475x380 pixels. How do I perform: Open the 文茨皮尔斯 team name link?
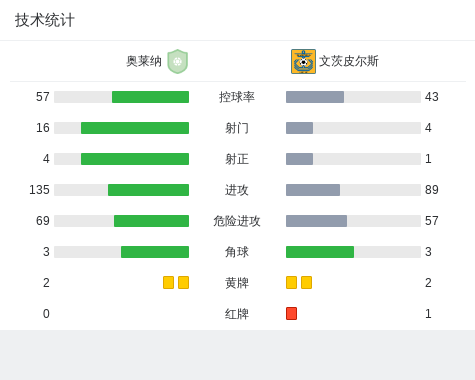(x=349, y=61)
